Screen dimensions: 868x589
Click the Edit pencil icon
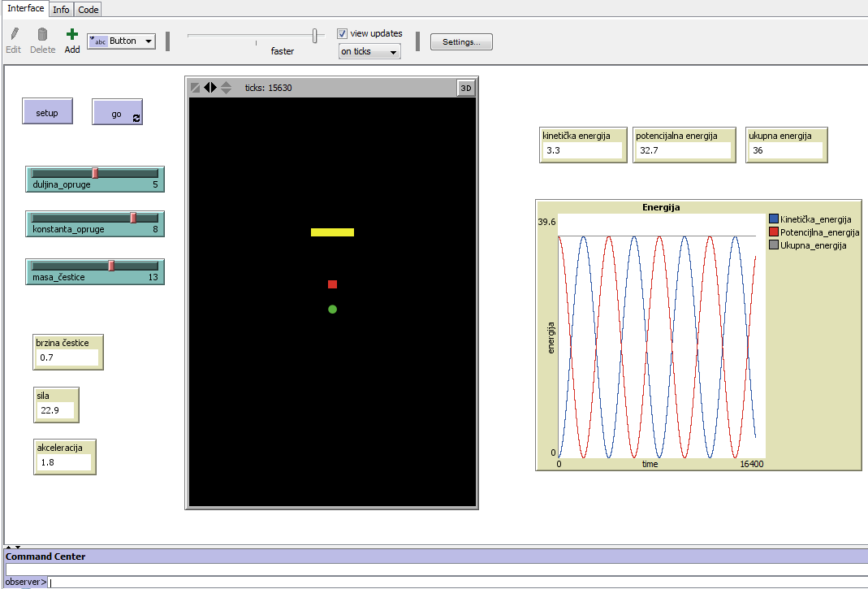(13, 35)
